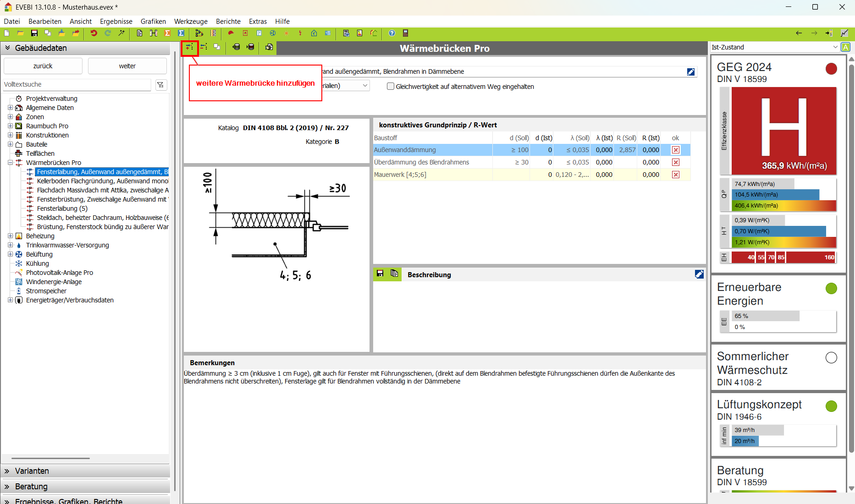855x504 pixels.
Task: Toggle ok mark for Mauerwerk row
Action: coord(676,175)
